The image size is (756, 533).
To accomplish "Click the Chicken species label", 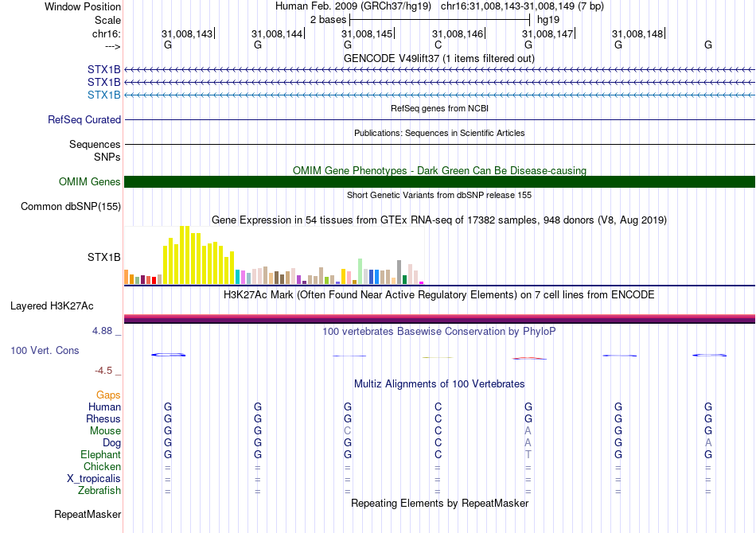I will 102,466.
